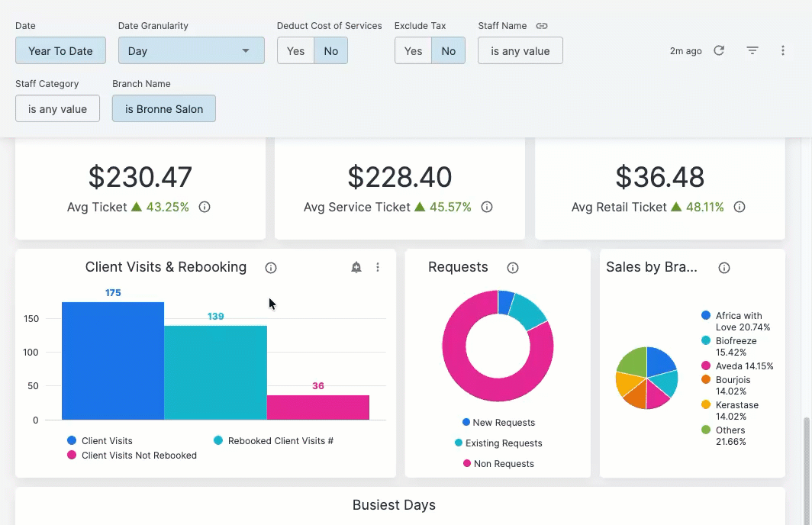Screen dimensions: 812x525
Task: Expand the Date Granularity dropdown
Action: click(x=191, y=51)
